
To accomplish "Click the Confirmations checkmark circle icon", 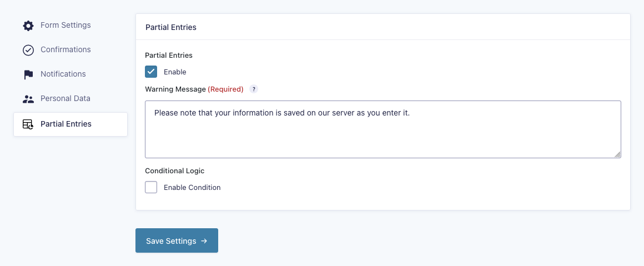I will 28,50.
